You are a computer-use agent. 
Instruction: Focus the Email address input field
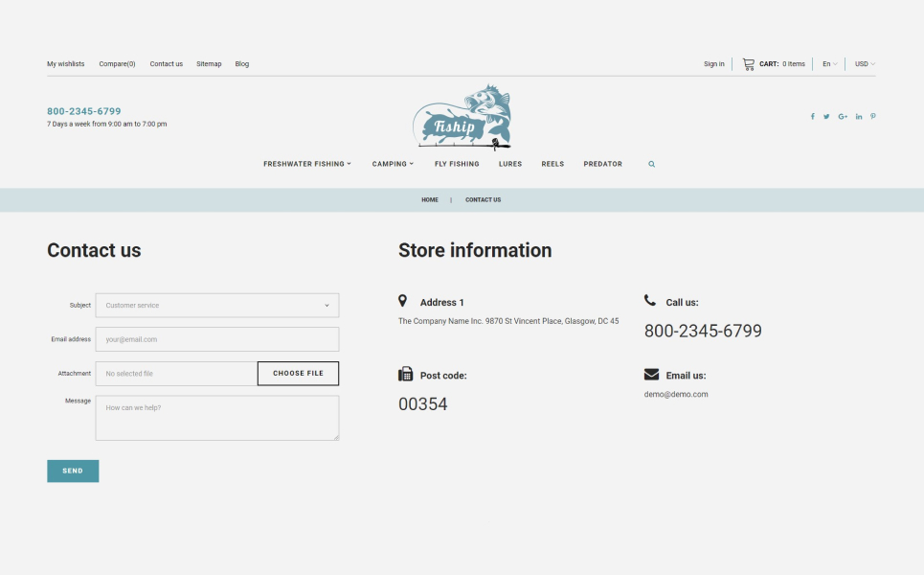click(217, 339)
